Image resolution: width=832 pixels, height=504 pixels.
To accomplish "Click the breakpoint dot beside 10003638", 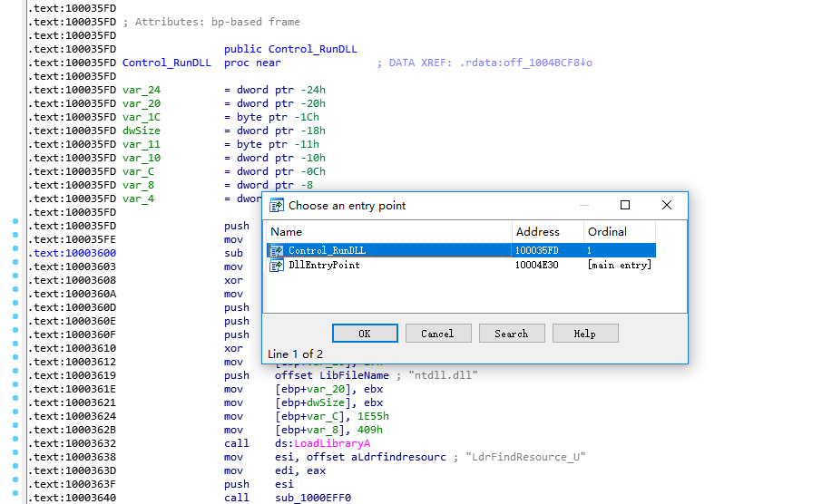I will 15,452.
